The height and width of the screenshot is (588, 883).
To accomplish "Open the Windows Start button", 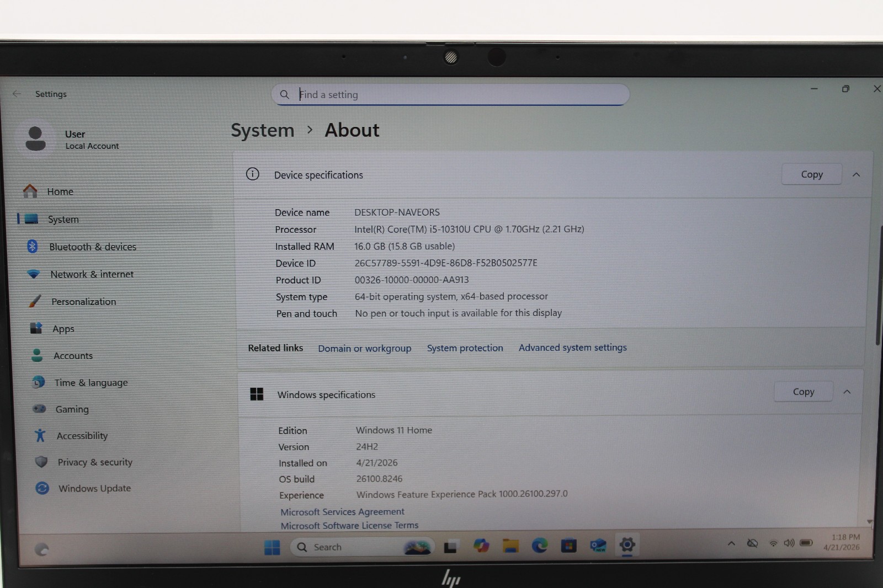I will click(x=272, y=547).
